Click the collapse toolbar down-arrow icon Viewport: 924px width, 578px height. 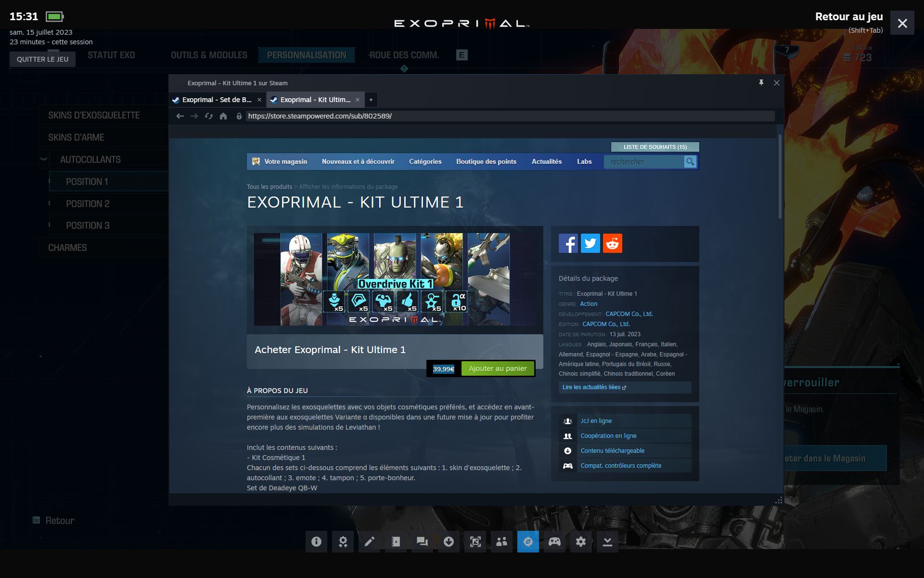click(x=607, y=542)
